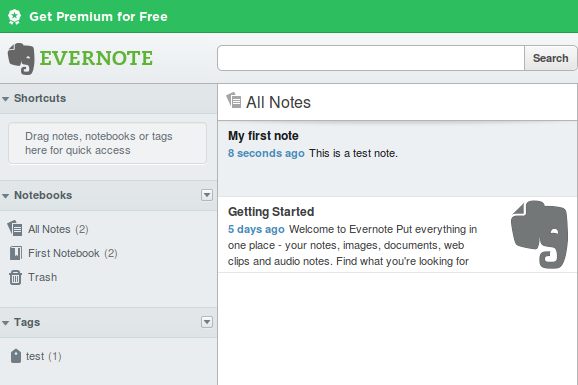This screenshot has height=385, width=578.
Task: Open the Trash notebook
Action: pyautogui.click(x=43, y=277)
